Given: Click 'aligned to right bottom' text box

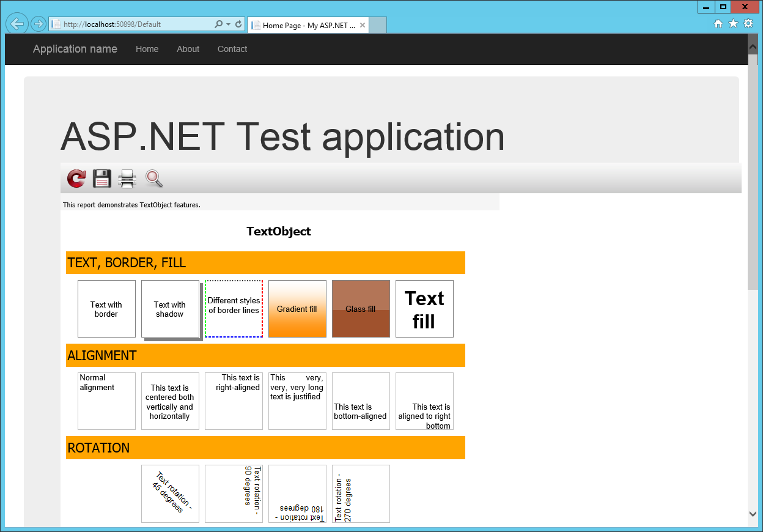Looking at the screenshot, I should point(424,401).
